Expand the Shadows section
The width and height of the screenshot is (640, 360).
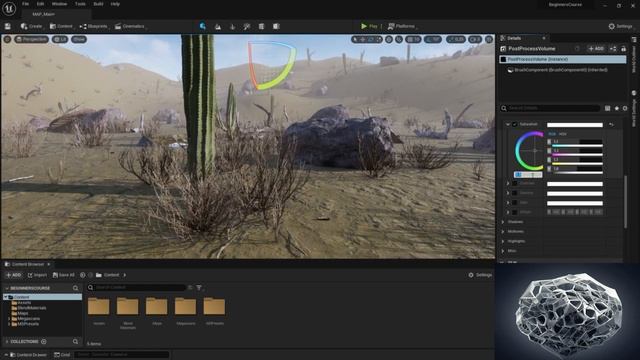pos(503,222)
